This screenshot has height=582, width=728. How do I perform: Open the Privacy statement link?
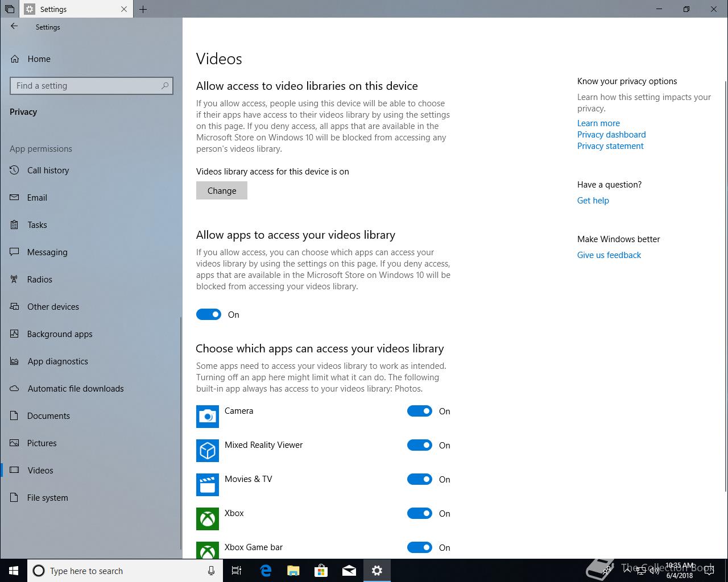(610, 146)
